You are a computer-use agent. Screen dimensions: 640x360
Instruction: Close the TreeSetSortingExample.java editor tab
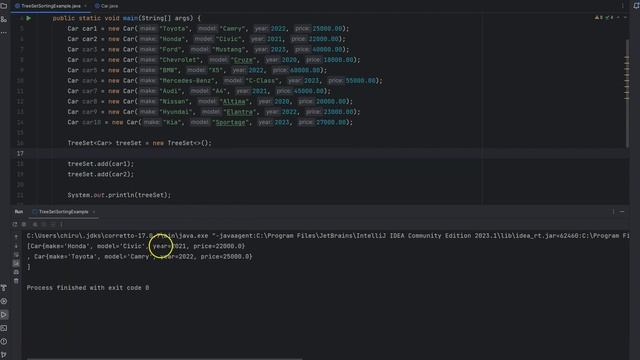(x=85, y=6)
